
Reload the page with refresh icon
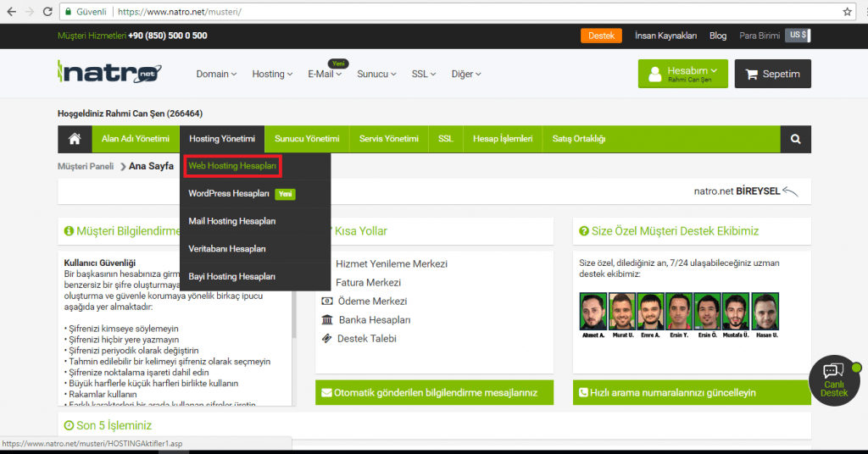(x=47, y=12)
